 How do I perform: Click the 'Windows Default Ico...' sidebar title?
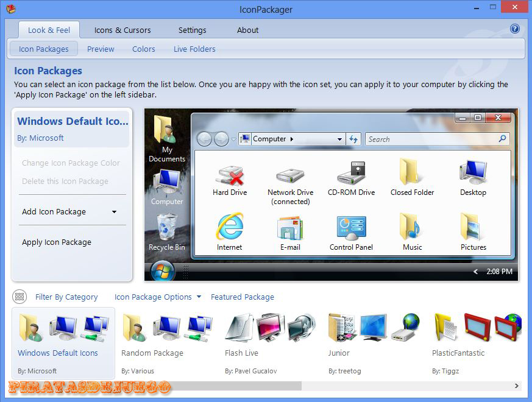[x=73, y=121]
